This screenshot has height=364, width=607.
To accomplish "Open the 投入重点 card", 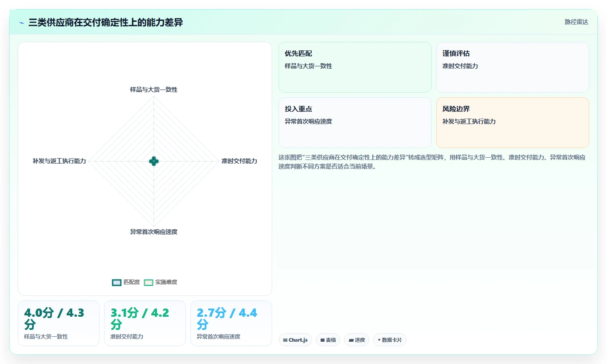I will pos(355,123).
